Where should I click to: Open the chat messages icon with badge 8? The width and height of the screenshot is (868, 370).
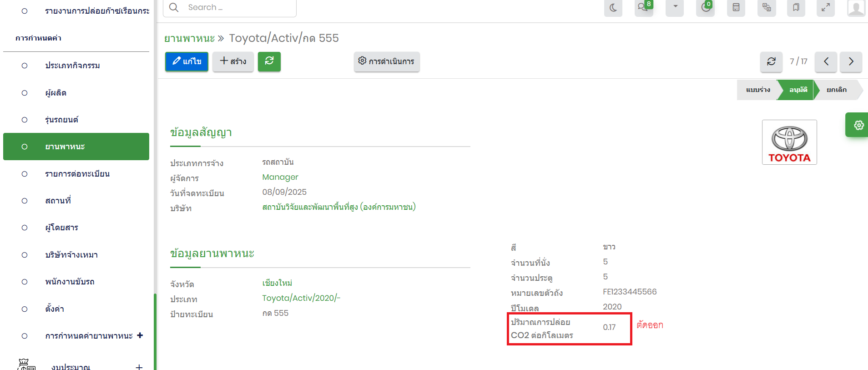(643, 8)
